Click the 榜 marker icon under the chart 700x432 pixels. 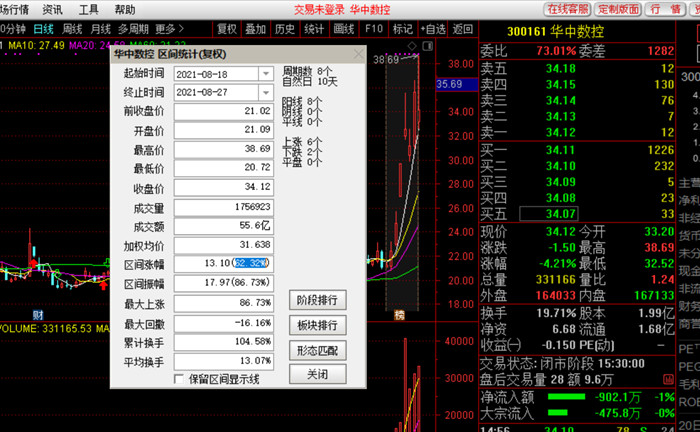(x=399, y=315)
